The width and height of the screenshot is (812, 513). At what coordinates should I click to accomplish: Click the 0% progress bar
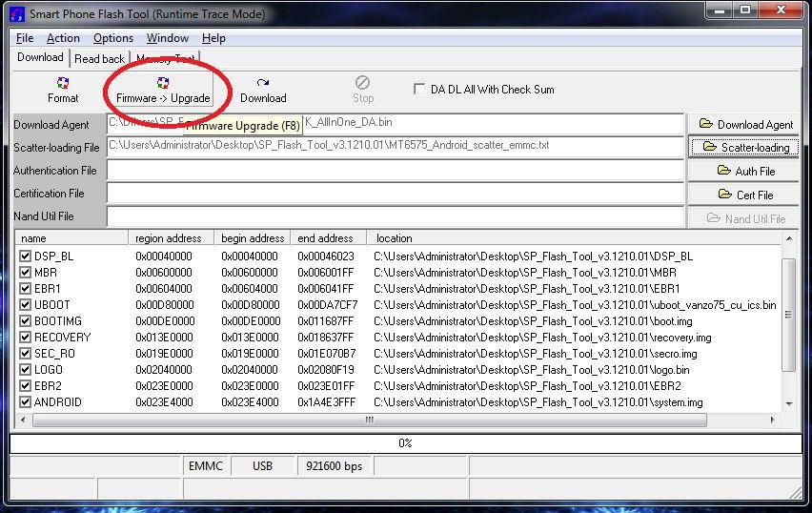click(405, 443)
